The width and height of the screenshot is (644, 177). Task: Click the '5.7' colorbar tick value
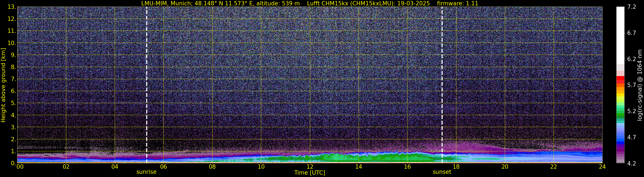(x=632, y=85)
